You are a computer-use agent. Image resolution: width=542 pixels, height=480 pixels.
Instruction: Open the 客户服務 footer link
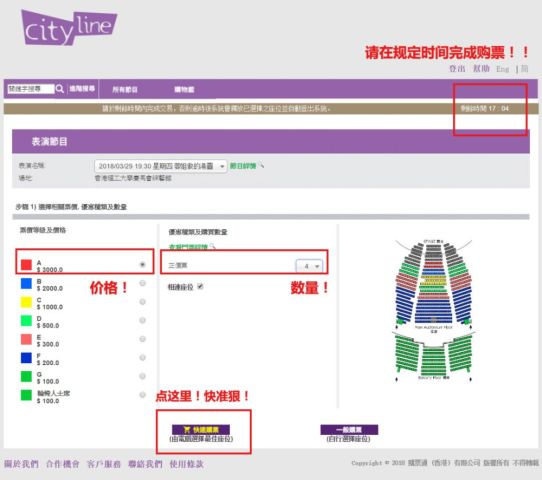tap(104, 464)
